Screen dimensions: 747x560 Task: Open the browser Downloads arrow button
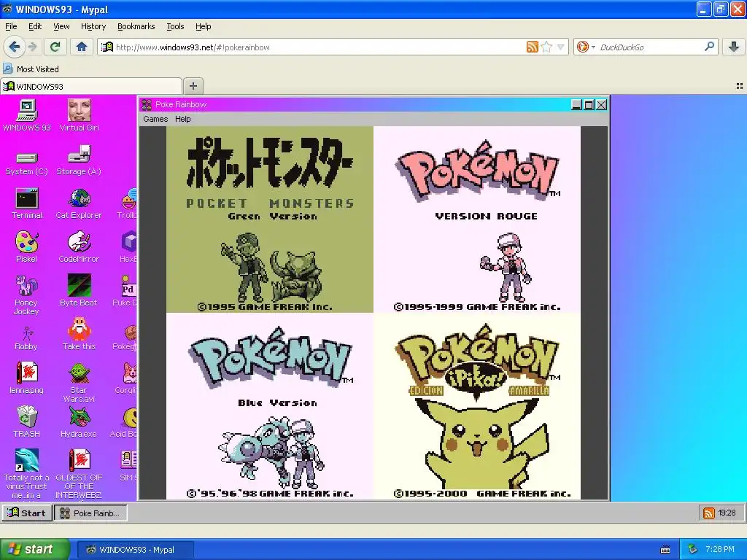click(734, 47)
